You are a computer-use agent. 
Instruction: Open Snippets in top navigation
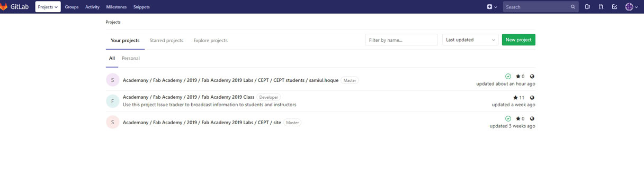point(141,7)
